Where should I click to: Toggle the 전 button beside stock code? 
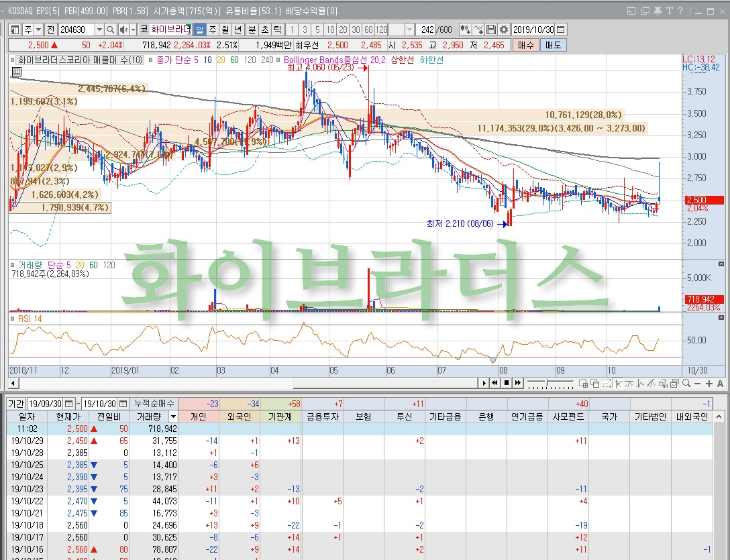point(51,30)
